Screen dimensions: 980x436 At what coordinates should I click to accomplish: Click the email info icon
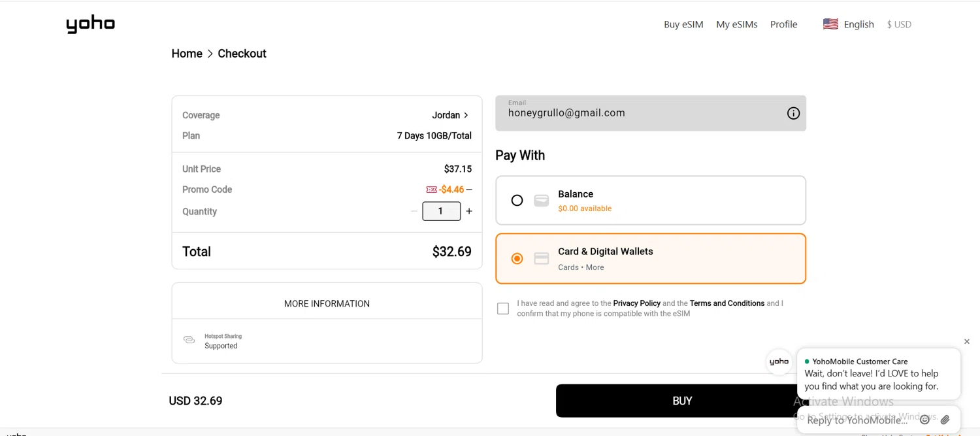(793, 113)
